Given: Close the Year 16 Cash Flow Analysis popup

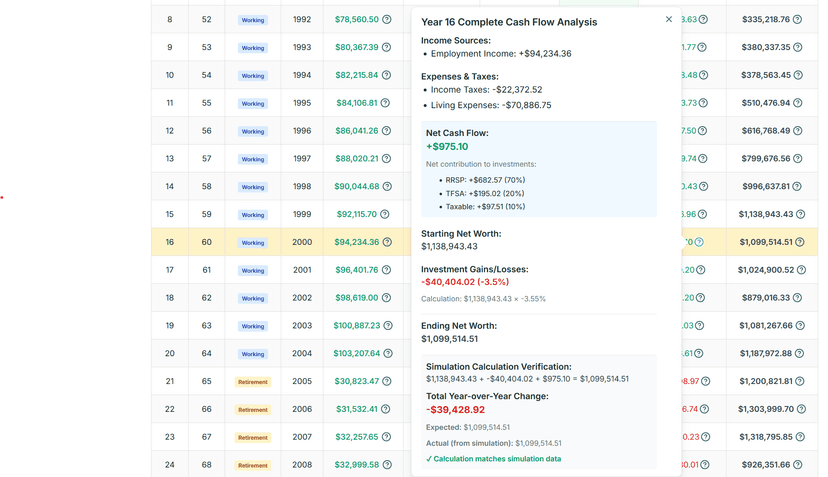Looking at the screenshot, I should (669, 19).
